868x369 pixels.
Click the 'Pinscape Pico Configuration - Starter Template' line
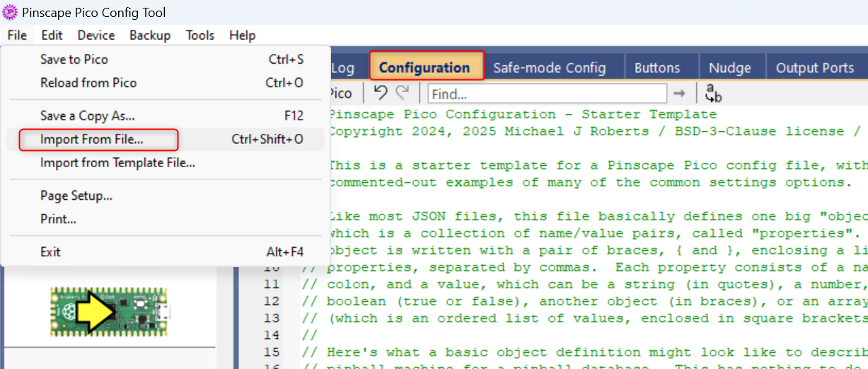point(523,115)
